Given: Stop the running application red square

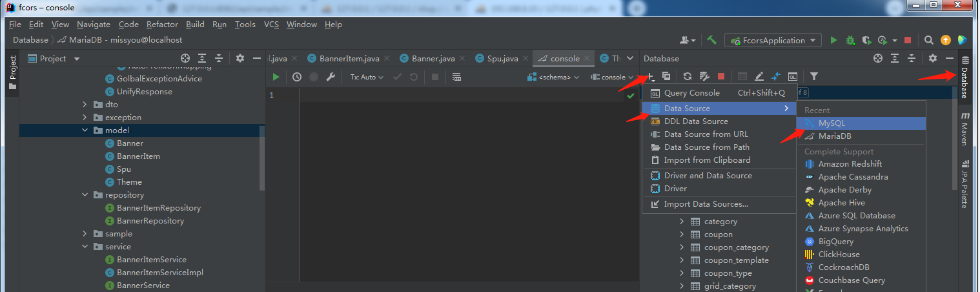Looking at the screenshot, I should click(x=908, y=40).
